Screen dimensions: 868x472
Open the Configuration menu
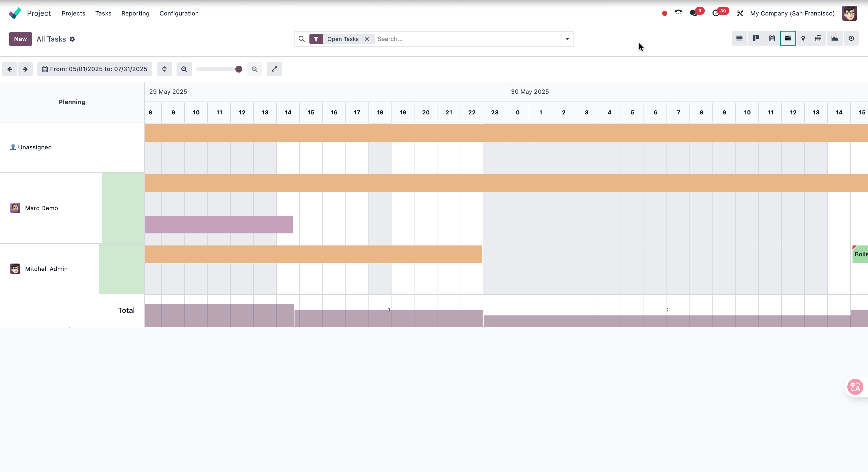pyautogui.click(x=179, y=13)
